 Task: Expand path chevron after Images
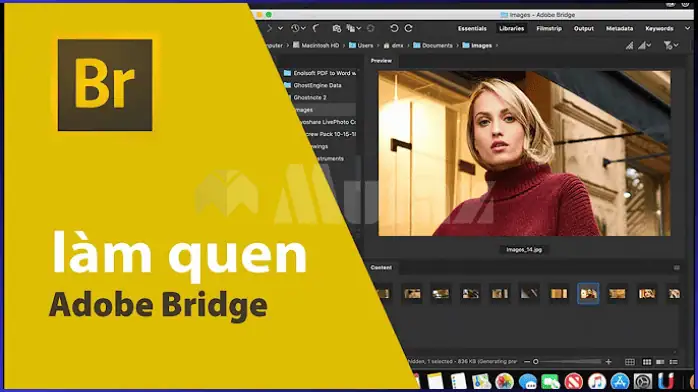pyautogui.click(x=497, y=45)
